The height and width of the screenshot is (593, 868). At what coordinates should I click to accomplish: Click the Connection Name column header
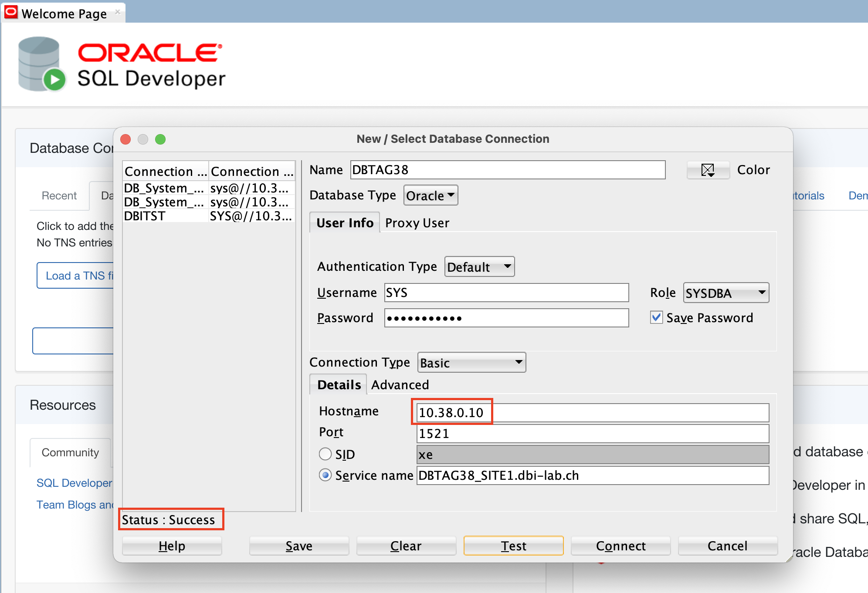coord(166,172)
